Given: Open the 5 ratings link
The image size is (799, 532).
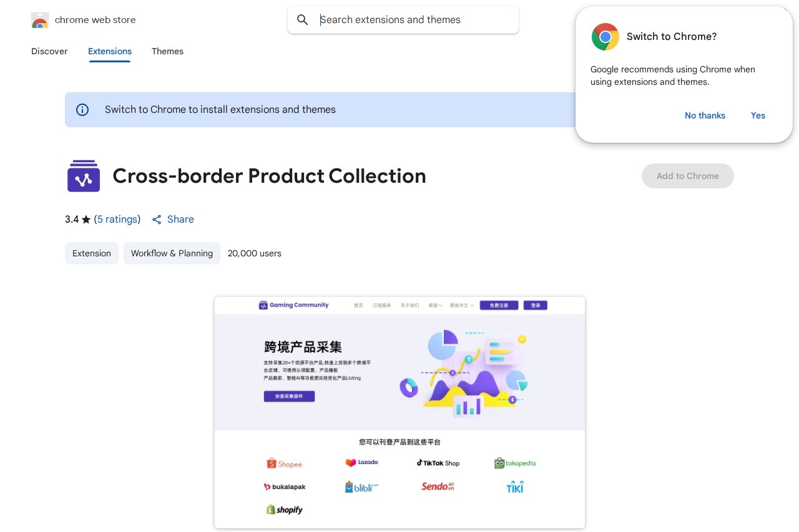Looking at the screenshot, I should point(117,219).
